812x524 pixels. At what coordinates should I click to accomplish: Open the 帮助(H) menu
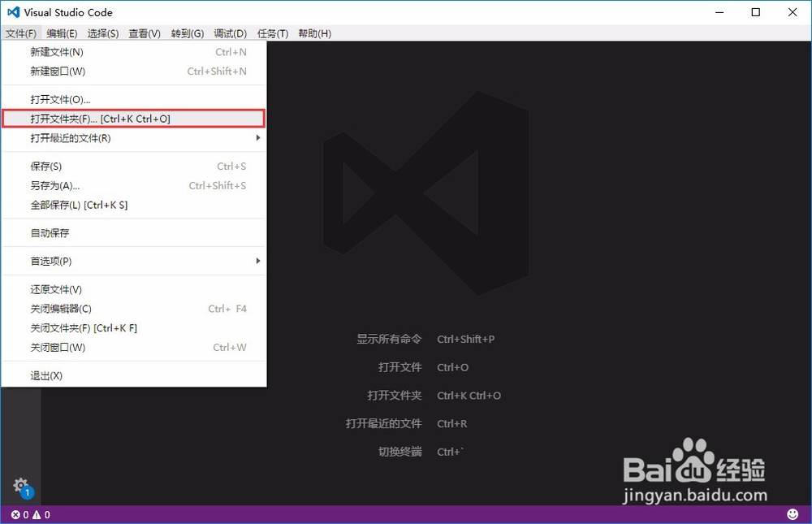point(314,33)
